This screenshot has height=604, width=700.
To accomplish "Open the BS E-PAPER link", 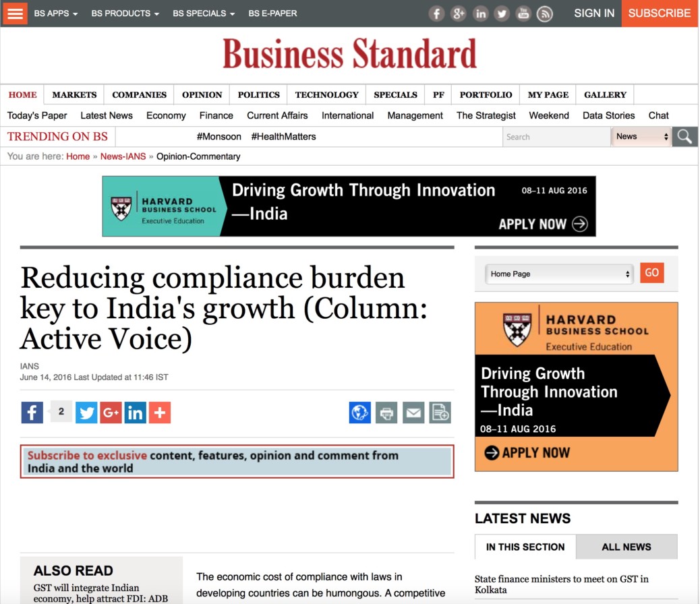I will coord(272,13).
